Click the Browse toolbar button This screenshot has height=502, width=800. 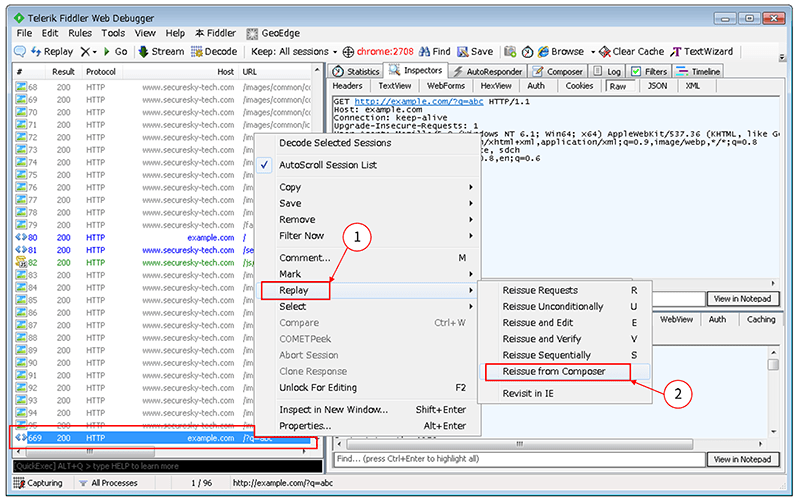(x=561, y=52)
